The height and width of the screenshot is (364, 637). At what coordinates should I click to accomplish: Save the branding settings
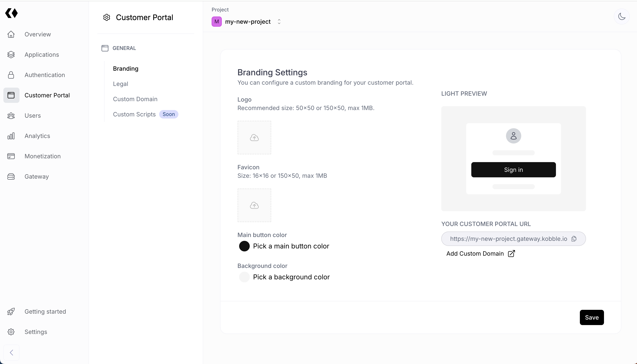(591, 317)
